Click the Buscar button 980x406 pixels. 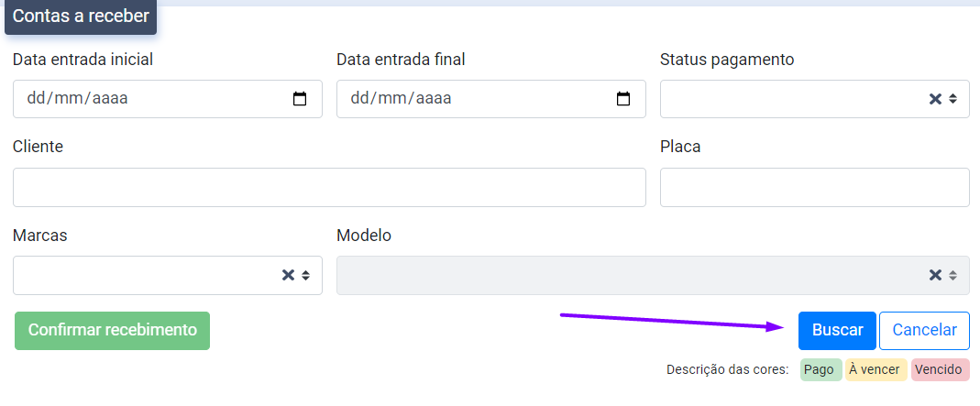tap(837, 331)
